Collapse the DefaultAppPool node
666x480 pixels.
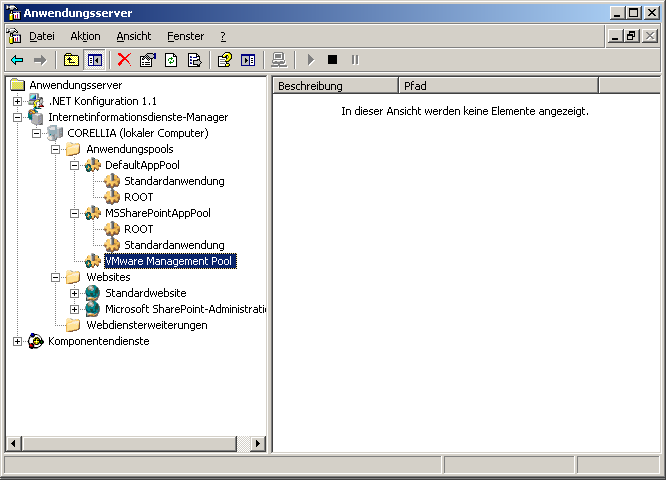pyautogui.click(x=74, y=165)
